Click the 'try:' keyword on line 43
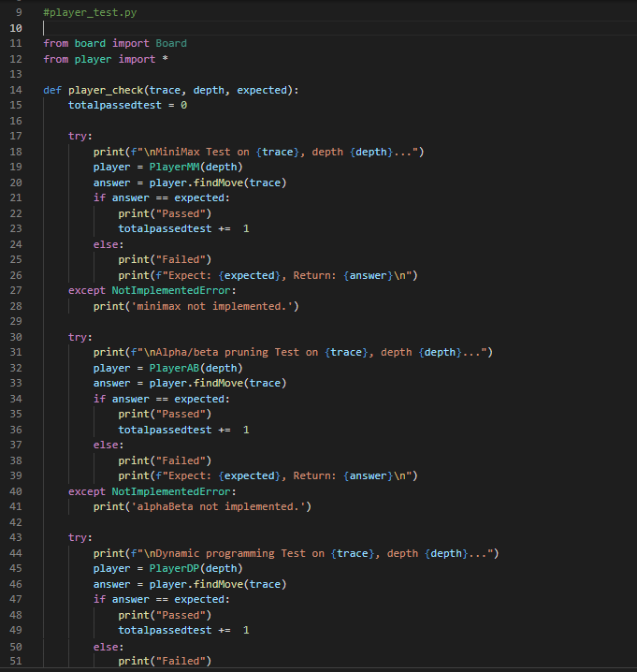The height and width of the screenshot is (672, 637). [80, 537]
